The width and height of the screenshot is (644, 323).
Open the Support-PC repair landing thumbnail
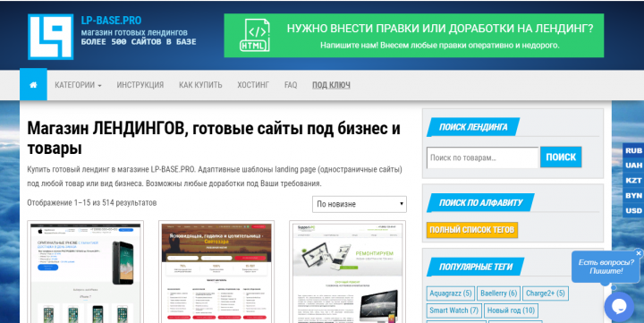tap(347, 272)
